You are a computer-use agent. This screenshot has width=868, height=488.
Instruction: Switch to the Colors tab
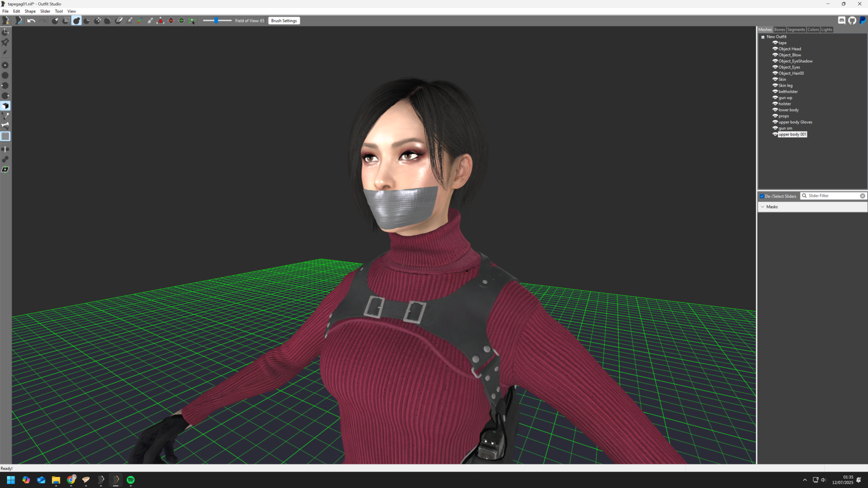pos(813,30)
